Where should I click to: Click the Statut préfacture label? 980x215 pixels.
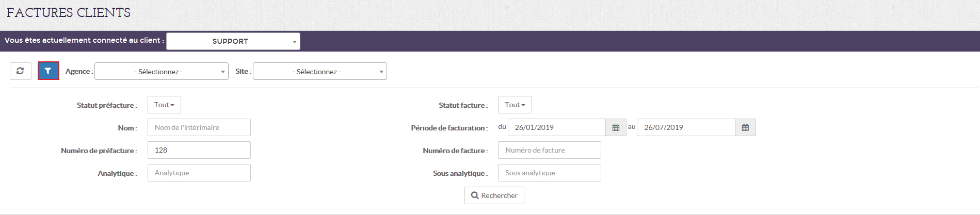[x=107, y=105]
